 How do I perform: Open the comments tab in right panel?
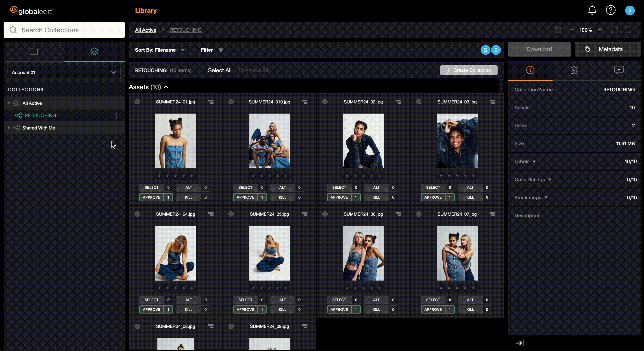(x=619, y=70)
